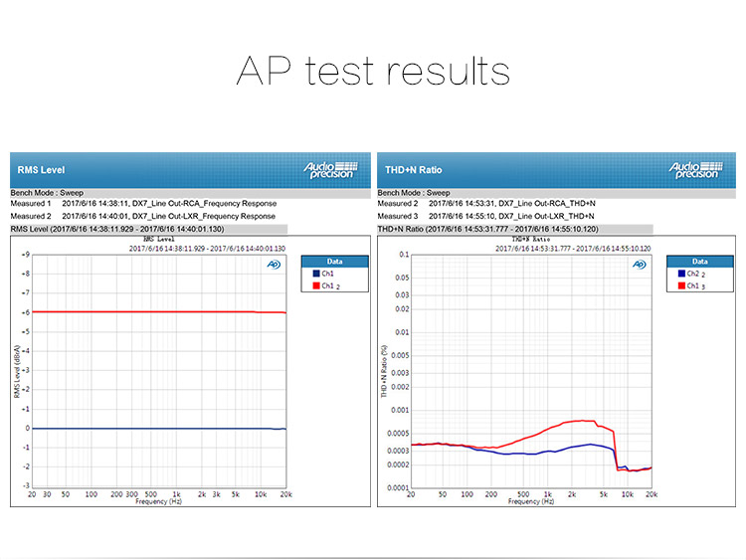Select red Ch1 3 swatch in THD+N legend

[682, 285]
